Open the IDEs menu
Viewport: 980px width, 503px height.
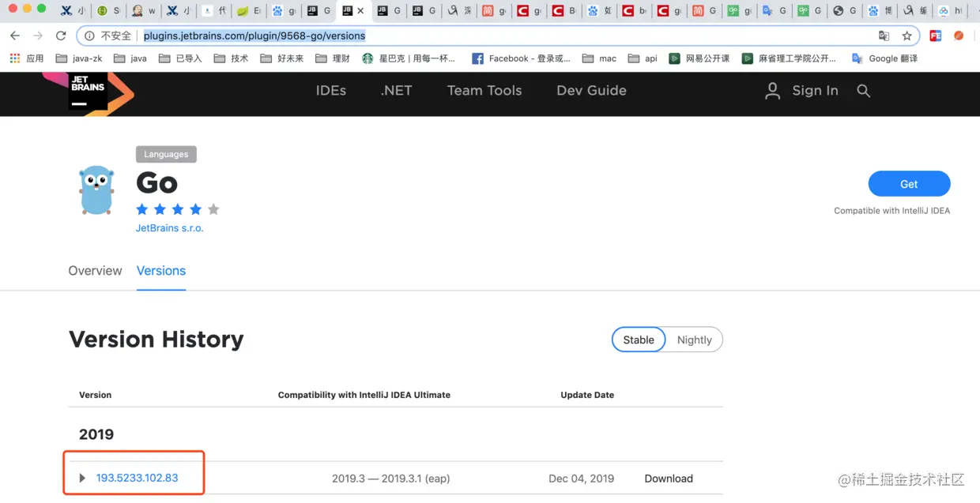point(331,91)
